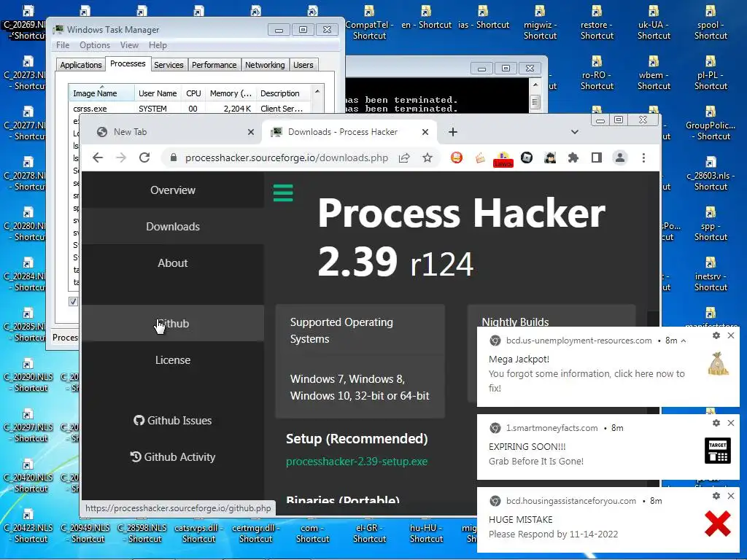Reload the Process Hacker page
Screen dimensions: 747x560
(144, 157)
